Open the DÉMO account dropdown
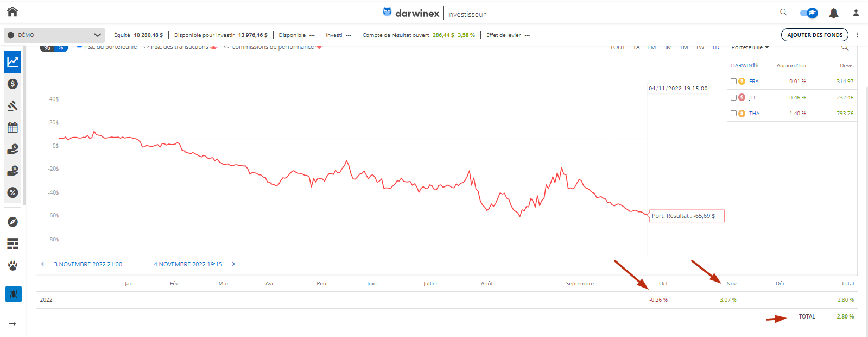Viewport: 868px width, 337px height. [54, 35]
